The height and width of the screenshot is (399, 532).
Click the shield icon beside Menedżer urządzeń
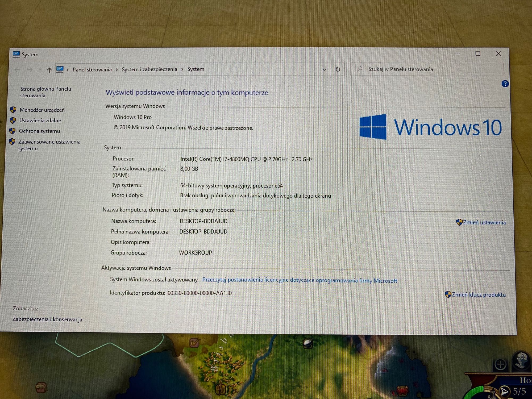tap(13, 110)
